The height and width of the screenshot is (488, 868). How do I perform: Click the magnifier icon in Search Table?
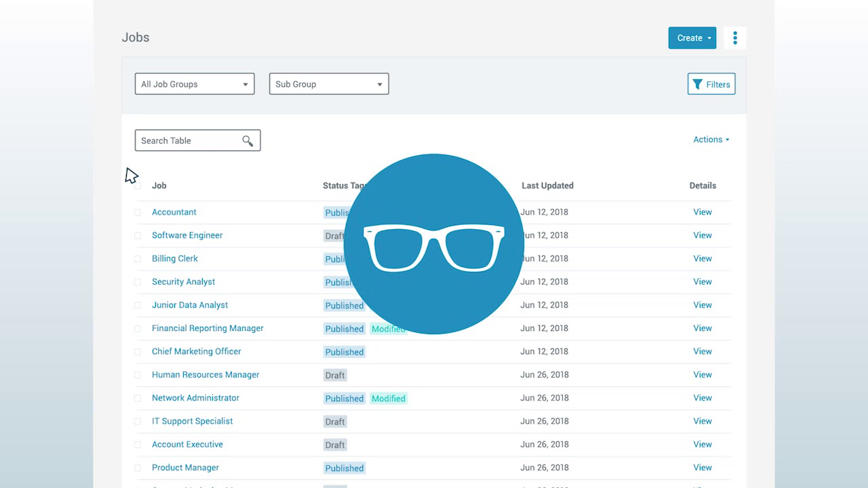pyautogui.click(x=248, y=141)
